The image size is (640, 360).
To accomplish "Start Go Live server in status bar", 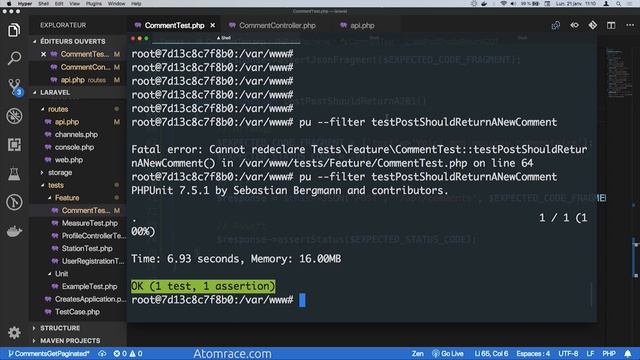I will (x=448, y=353).
